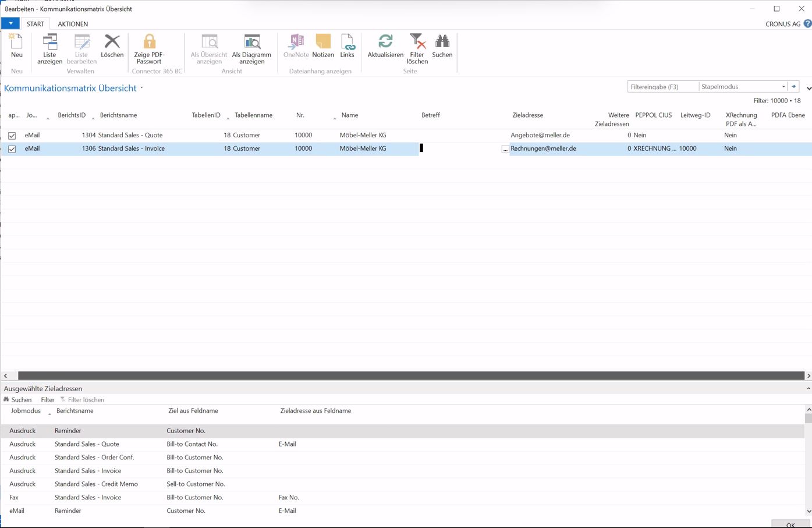Switch to the START ribbon tab

35,24
